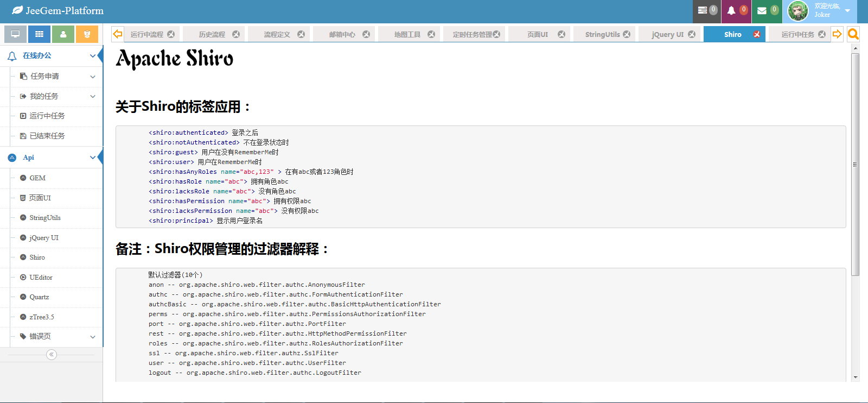Close the StringUtils tab
The width and height of the screenshot is (868, 403).
pyautogui.click(x=627, y=34)
